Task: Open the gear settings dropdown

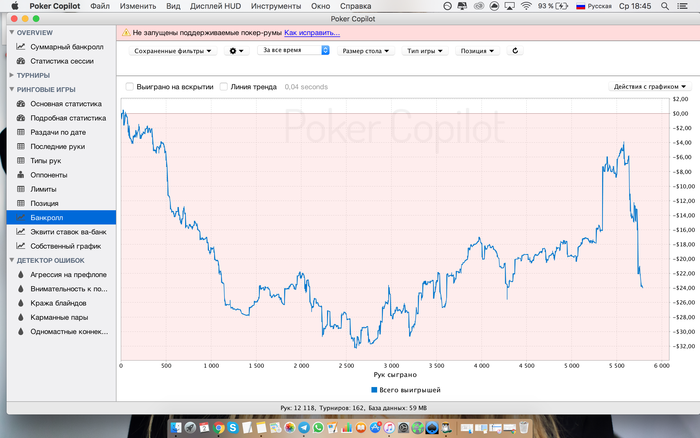Action: [236, 51]
